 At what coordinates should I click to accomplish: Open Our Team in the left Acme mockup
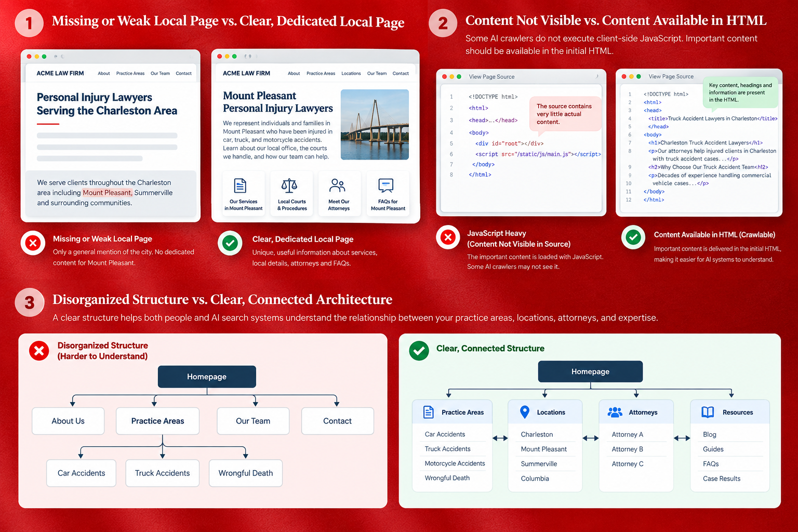tap(160, 73)
